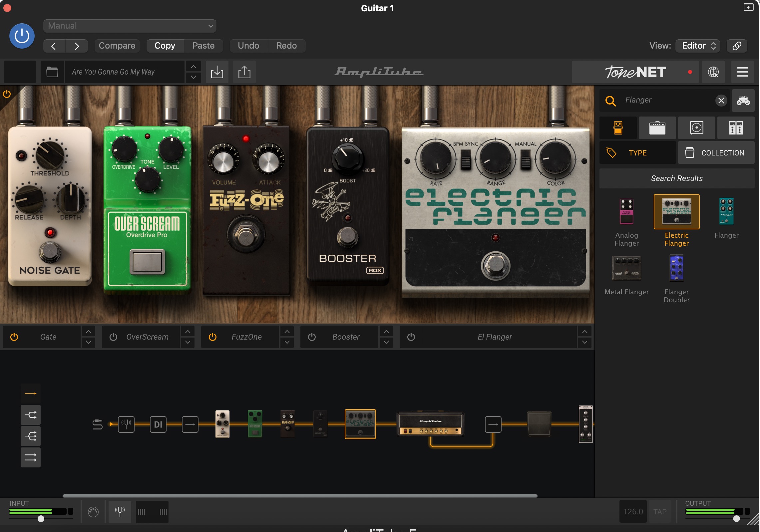The width and height of the screenshot is (760, 532).
Task: Toggle the Booster slot power
Action: (x=312, y=337)
